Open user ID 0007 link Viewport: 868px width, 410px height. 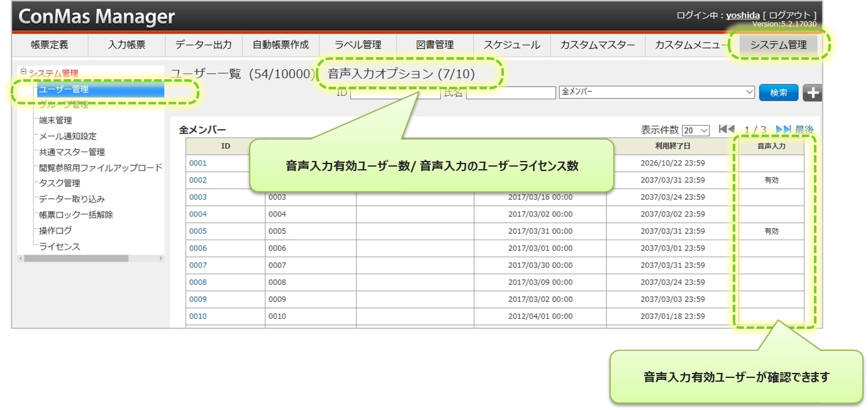click(x=198, y=265)
